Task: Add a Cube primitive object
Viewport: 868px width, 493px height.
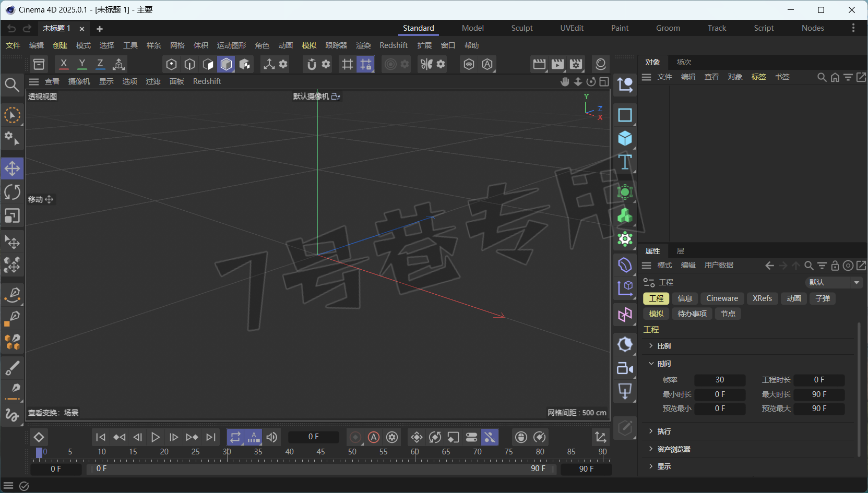Action: tap(625, 138)
